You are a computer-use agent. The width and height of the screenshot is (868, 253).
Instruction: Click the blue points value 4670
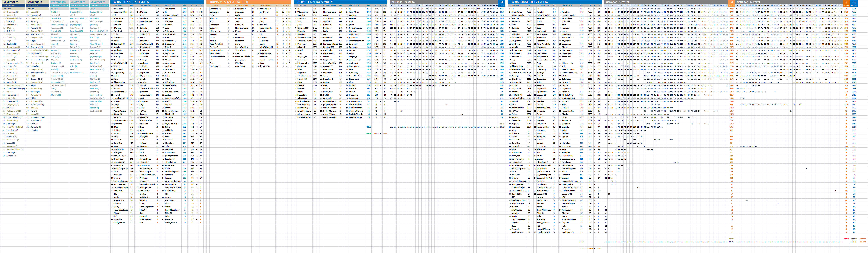tap(582, 28)
